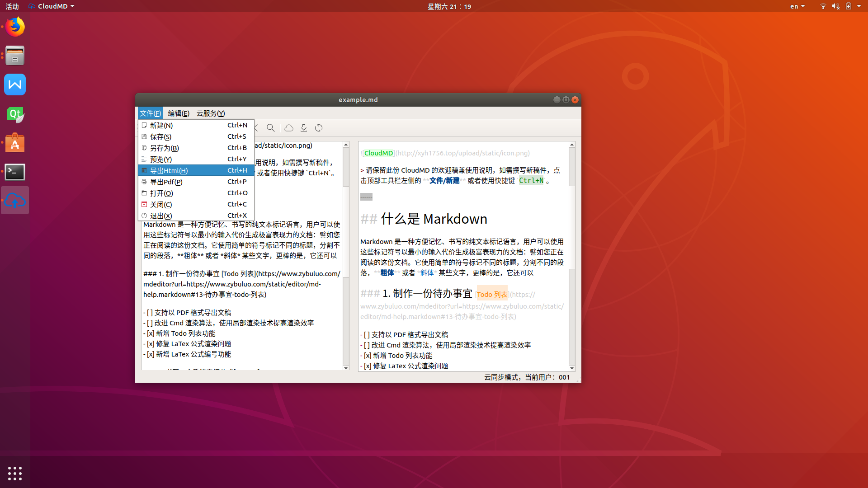Choose 保存(S) from the file menu
Screen dimensions: 868x488
pos(196,136)
